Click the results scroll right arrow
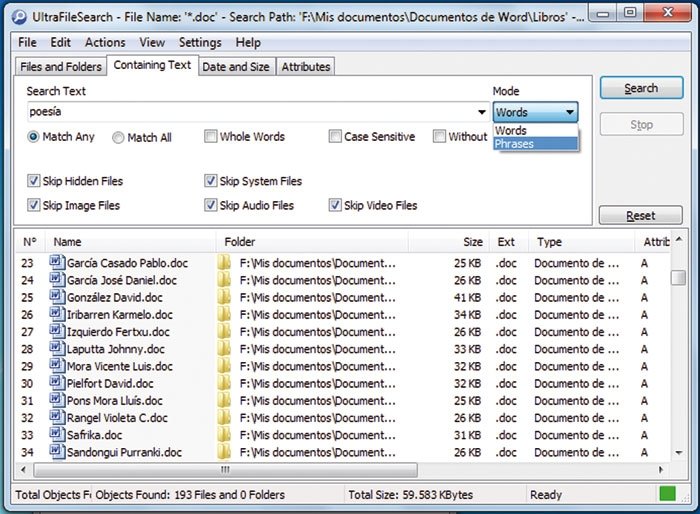This screenshot has width=700, height=514. point(661,470)
